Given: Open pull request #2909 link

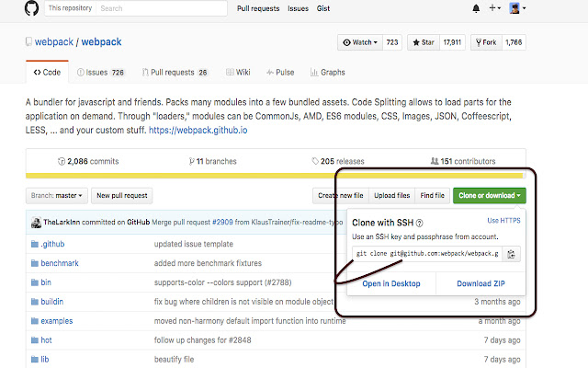Looking at the screenshot, I should pyautogui.click(x=222, y=222).
